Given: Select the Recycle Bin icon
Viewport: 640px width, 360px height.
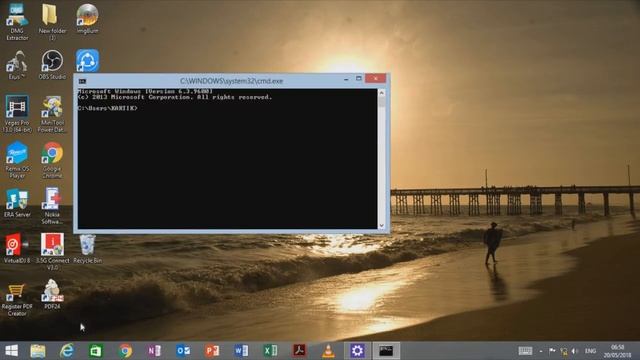Looking at the screenshot, I should [87, 248].
